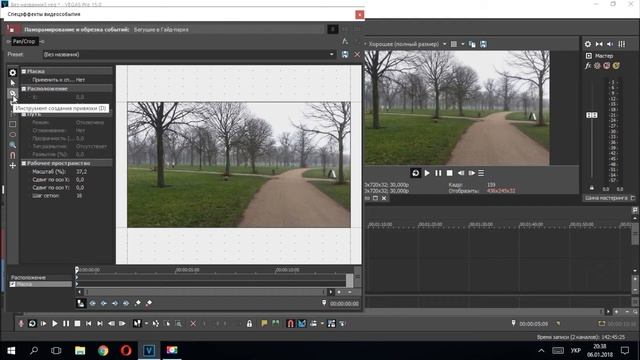This screenshot has width=640, height=360.
Task: Toggle loop playback on main transport
Action: [x=32, y=324]
